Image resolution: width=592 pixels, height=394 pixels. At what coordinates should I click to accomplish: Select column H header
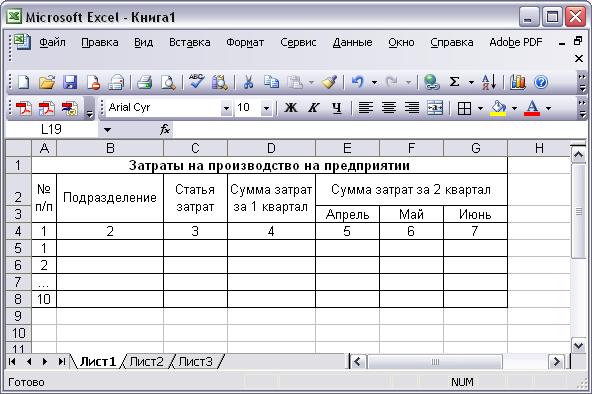[539, 148]
